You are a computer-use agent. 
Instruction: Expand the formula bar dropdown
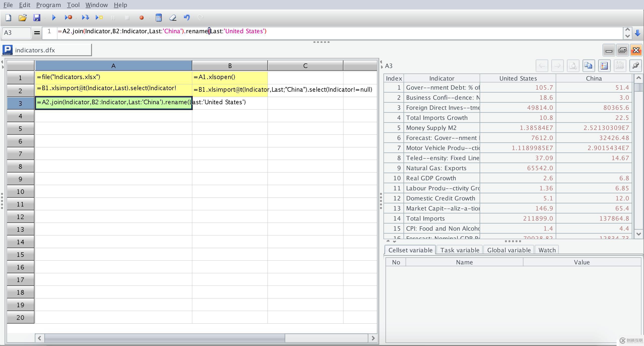click(638, 31)
